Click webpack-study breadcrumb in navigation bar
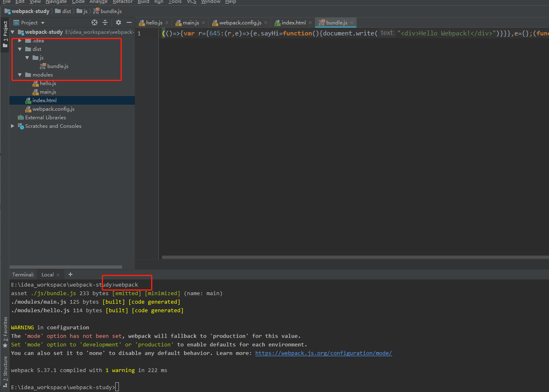The image size is (549, 392). coord(27,11)
